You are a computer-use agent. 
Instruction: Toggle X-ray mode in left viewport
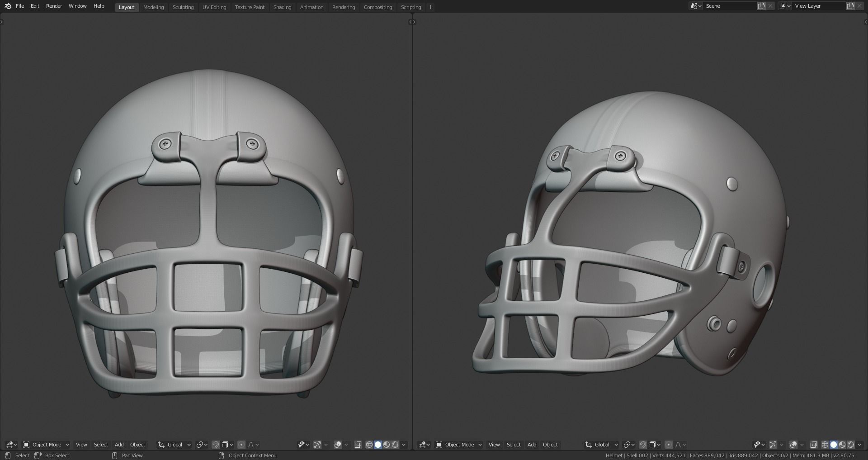(x=358, y=445)
